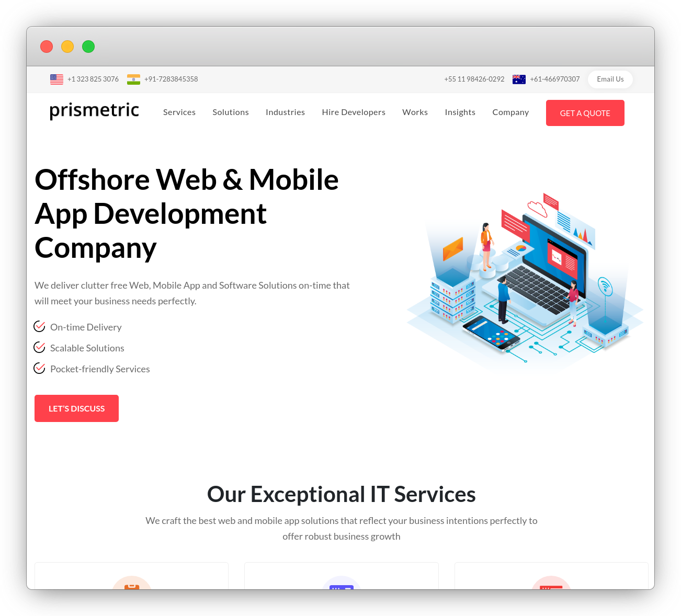The image size is (681, 616).
Task: Select Works in the navigation bar
Action: click(415, 112)
